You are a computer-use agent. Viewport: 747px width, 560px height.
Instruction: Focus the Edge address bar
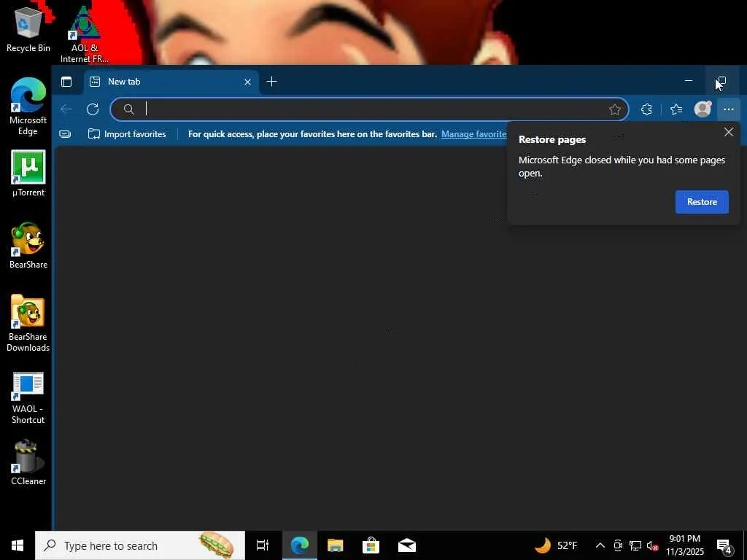coord(369,109)
